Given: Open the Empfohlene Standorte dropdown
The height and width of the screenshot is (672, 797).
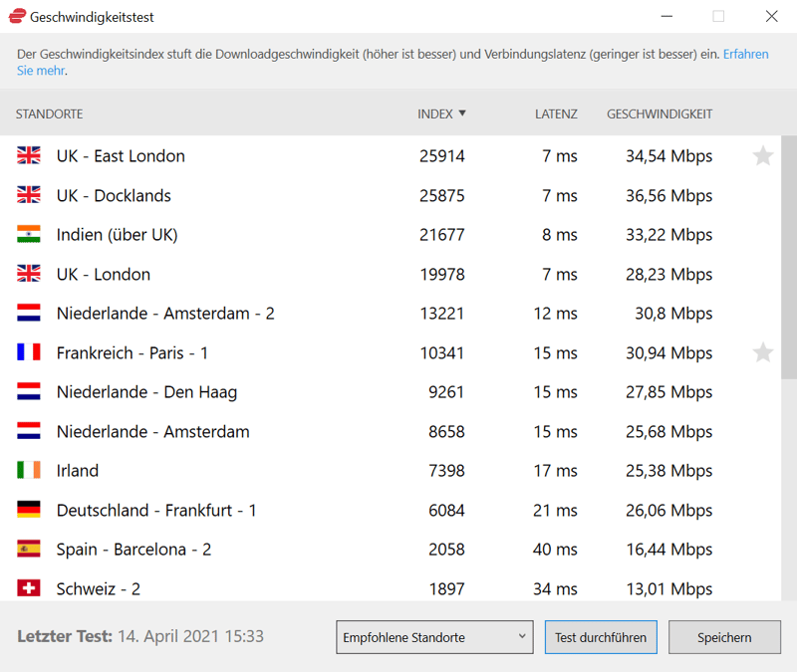Looking at the screenshot, I should coord(434,637).
